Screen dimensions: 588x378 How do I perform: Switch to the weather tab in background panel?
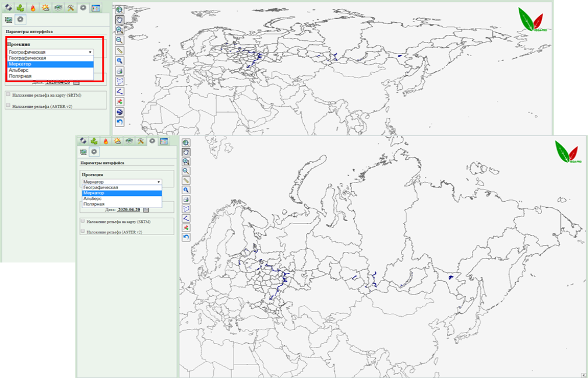coord(45,8)
